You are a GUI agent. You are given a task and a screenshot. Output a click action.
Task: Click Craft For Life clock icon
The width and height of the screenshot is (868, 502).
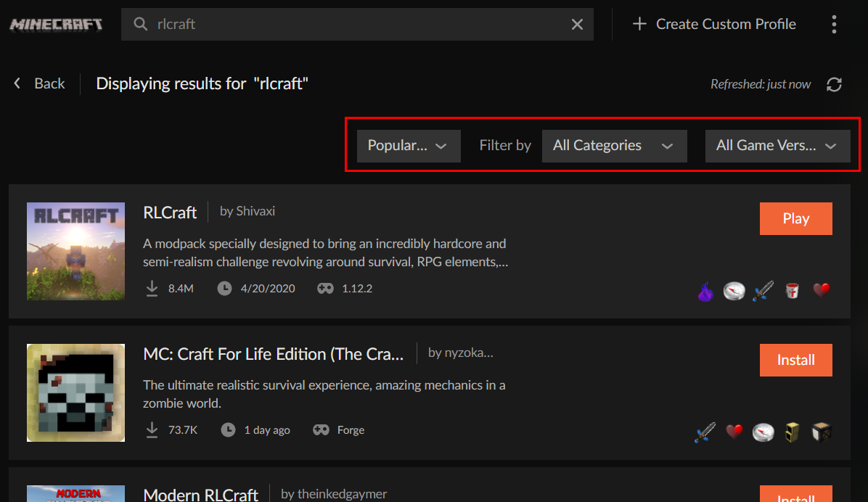pyautogui.click(x=227, y=430)
